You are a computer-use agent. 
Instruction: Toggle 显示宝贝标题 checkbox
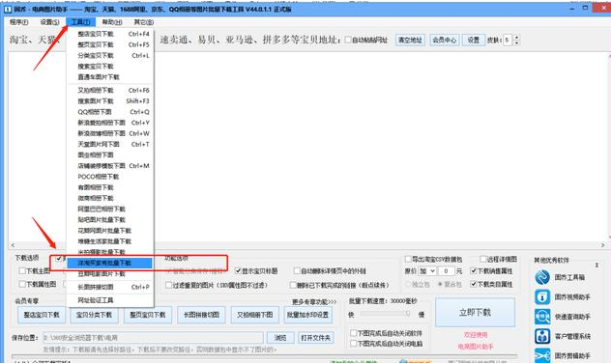(x=238, y=270)
